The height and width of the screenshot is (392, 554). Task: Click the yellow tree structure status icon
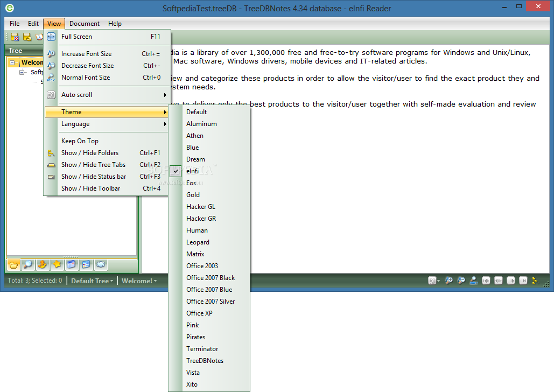535,281
